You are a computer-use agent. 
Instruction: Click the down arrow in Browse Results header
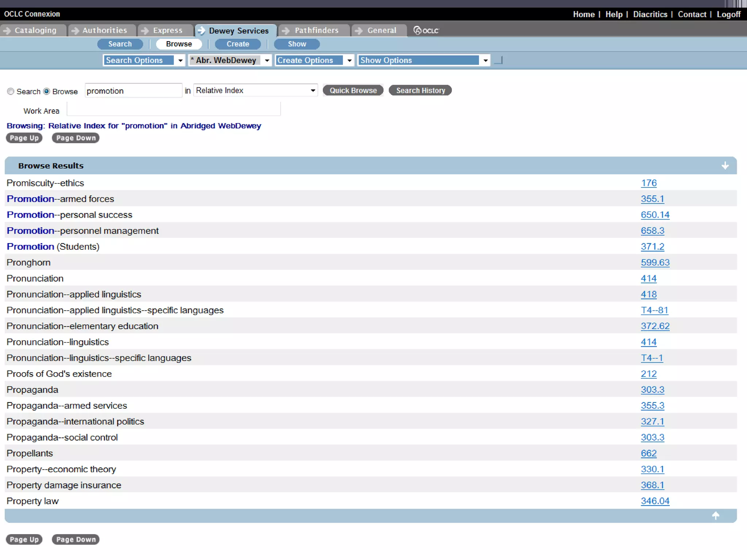pyautogui.click(x=725, y=166)
